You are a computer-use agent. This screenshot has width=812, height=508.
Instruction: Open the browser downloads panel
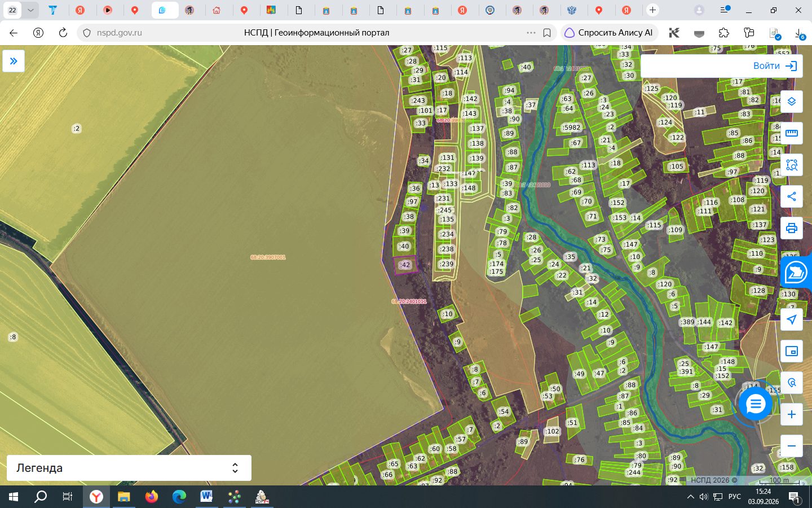[800, 33]
